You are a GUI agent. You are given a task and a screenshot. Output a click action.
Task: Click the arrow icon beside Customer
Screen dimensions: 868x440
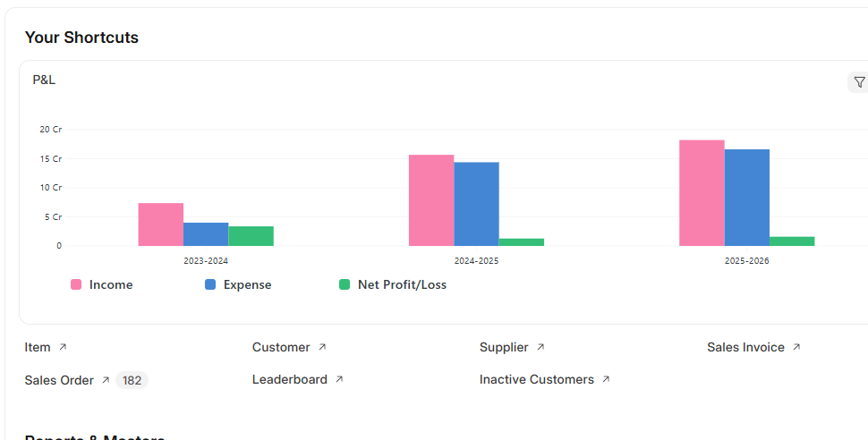pos(322,347)
